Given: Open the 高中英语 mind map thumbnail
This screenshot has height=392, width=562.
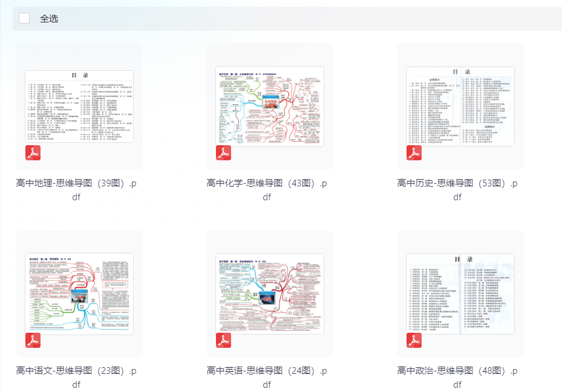Looking at the screenshot, I should tap(270, 294).
